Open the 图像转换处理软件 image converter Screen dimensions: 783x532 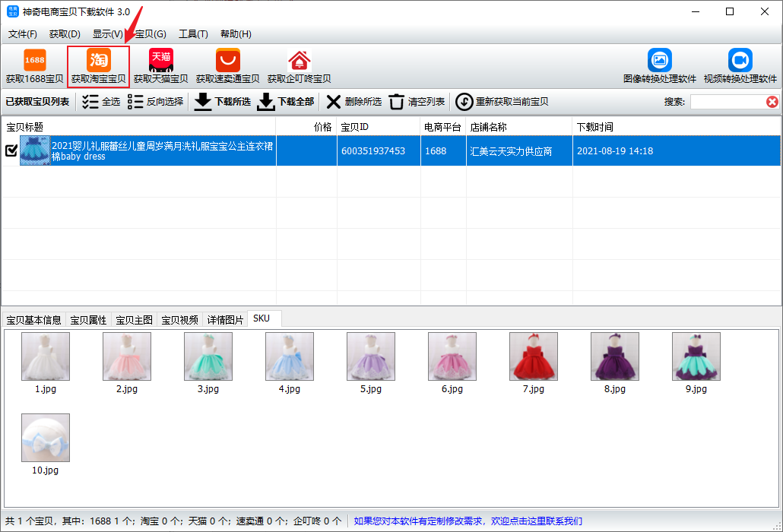tap(659, 61)
